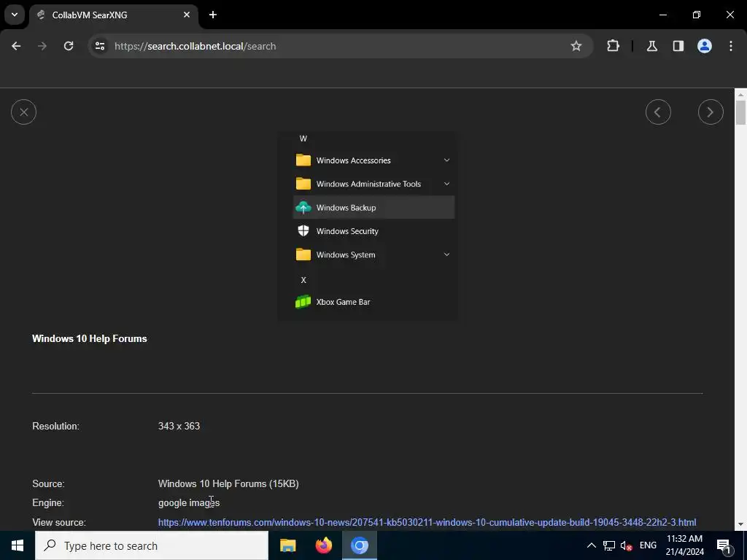Open site information icon in address bar

[x=99, y=46]
